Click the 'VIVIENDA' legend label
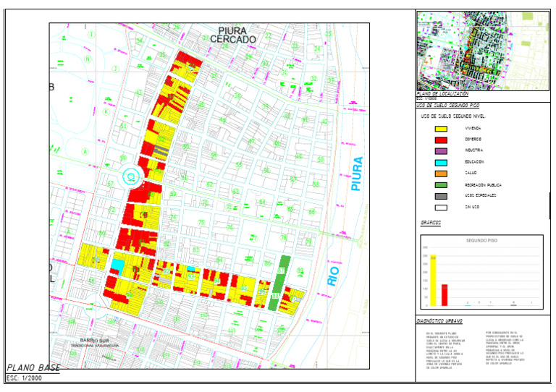556x392 pixels. (x=473, y=129)
